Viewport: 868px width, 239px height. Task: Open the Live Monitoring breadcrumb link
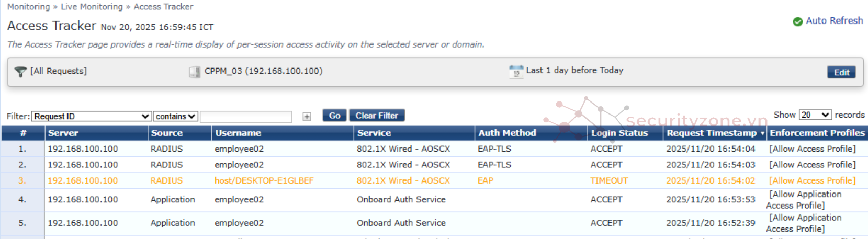(92, 7)
